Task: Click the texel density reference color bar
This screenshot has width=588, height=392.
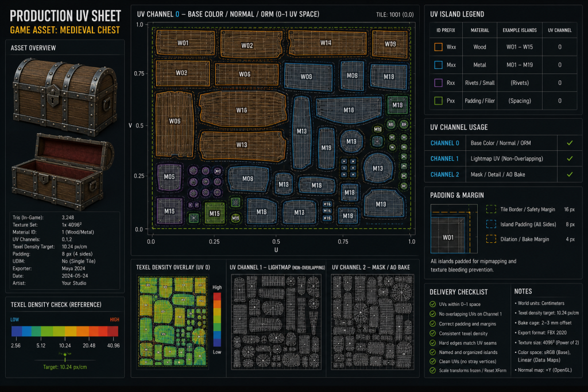Action: (65, 331)
